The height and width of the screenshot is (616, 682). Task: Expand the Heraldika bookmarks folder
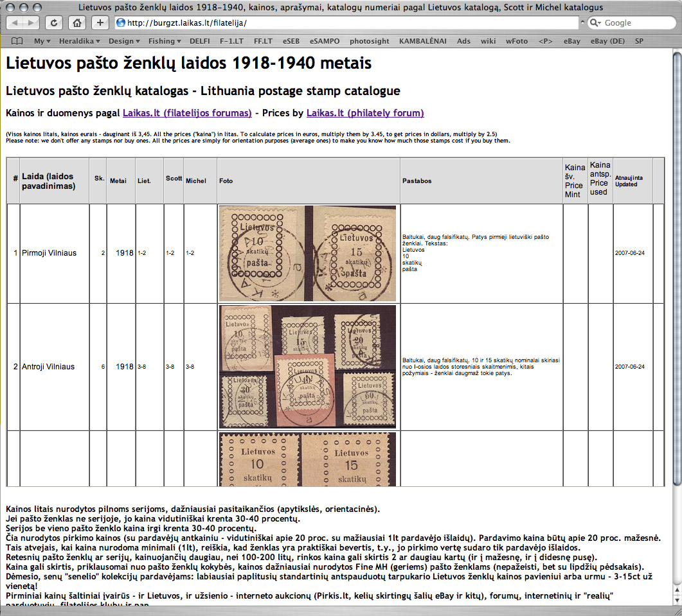point(79,41)
